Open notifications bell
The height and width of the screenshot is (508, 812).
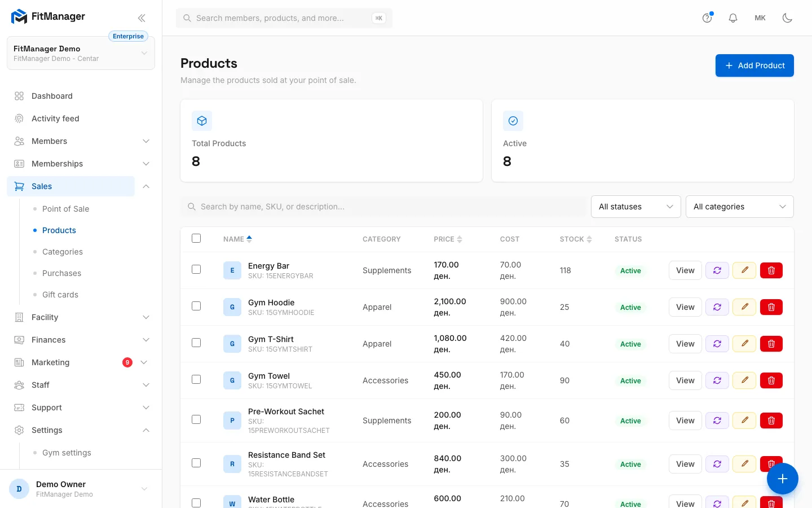pos(733,18)
